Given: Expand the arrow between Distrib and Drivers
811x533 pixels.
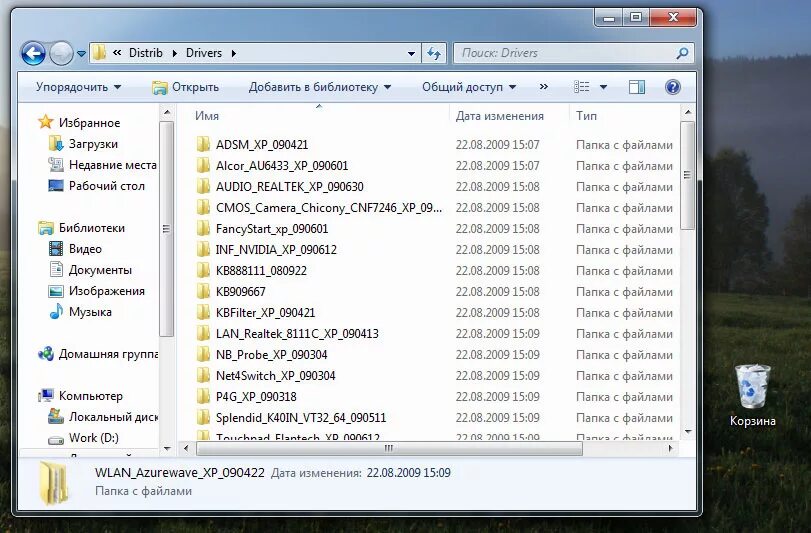Looking at the screenshot, I should (x=174, y=53).
